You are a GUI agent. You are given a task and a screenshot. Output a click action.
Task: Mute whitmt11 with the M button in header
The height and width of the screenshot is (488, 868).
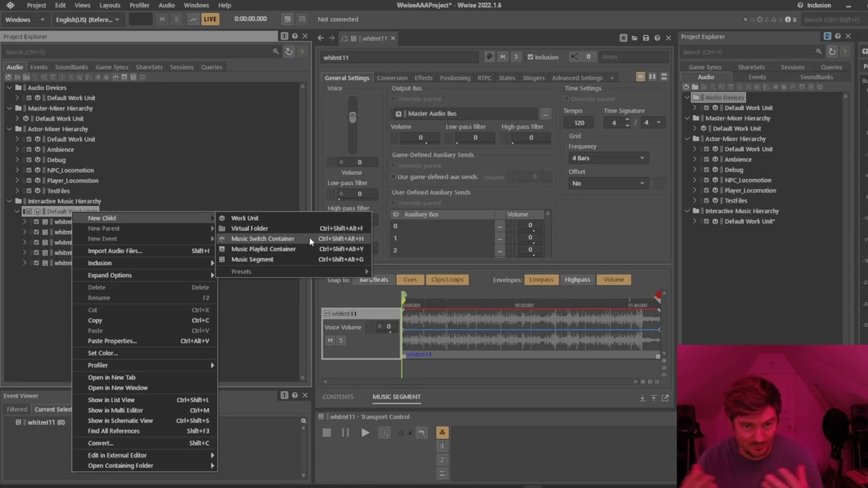502,57
